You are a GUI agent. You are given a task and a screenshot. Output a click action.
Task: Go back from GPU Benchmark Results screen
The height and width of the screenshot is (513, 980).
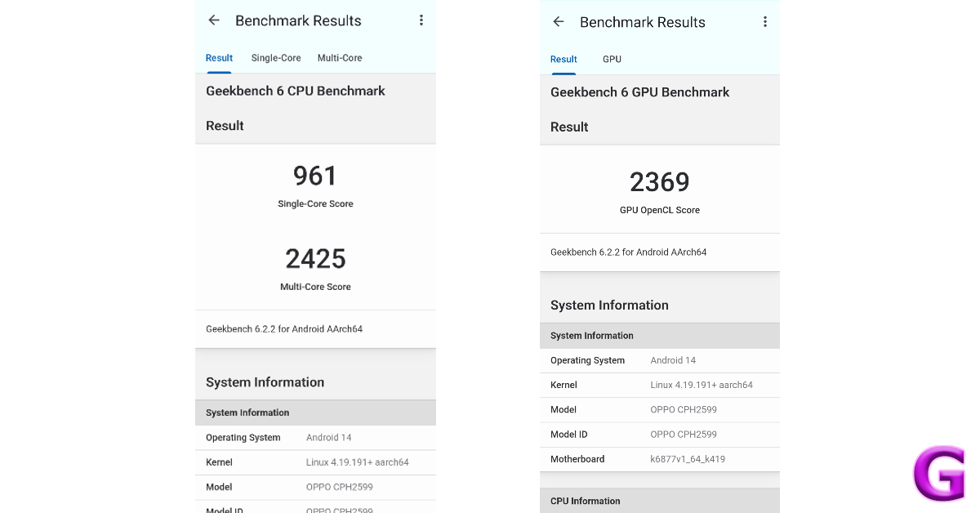(x=559, y=22)
